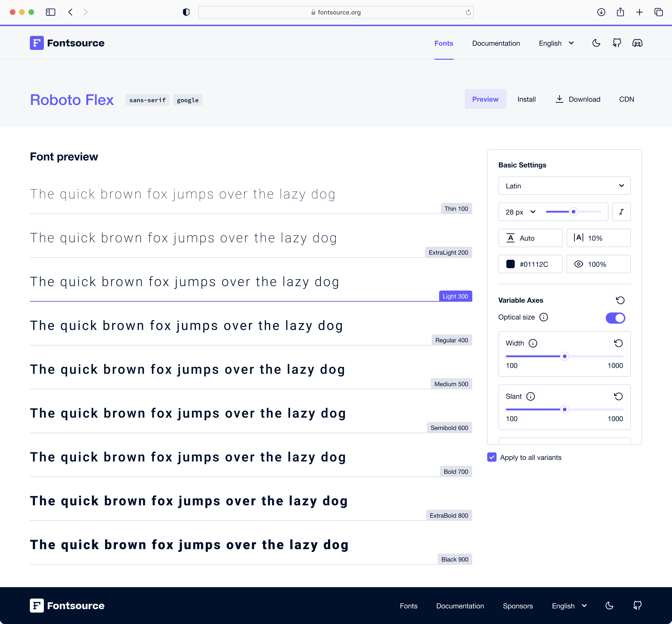Click the line height icon
This screenshot has width=672, height=624.
tap(511, 238)
